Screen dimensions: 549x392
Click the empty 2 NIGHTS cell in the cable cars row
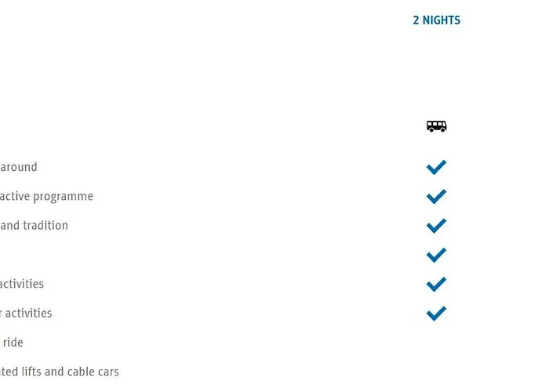click(x=436, y=372)
